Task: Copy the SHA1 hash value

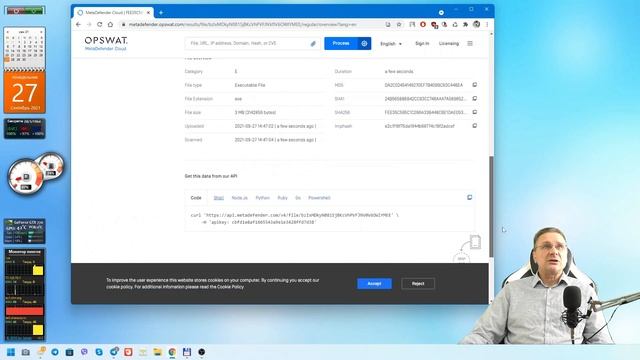Action: point(475,98)
